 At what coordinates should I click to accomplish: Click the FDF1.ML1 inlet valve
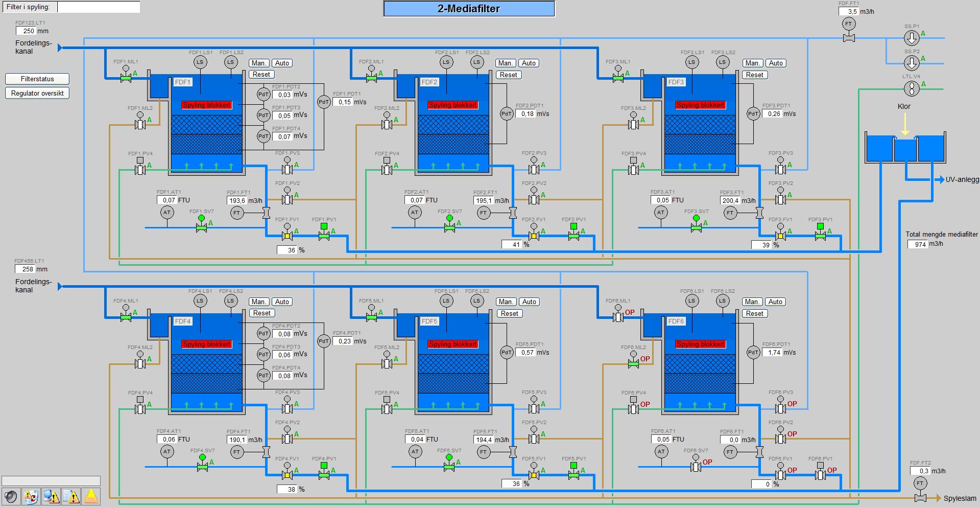point(126,78)
